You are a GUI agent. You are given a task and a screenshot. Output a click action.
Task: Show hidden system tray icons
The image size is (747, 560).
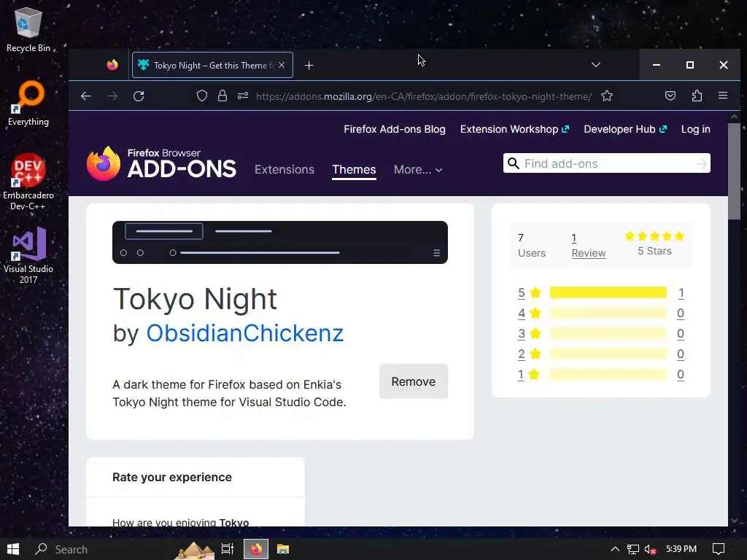click(x=615, y=549)
